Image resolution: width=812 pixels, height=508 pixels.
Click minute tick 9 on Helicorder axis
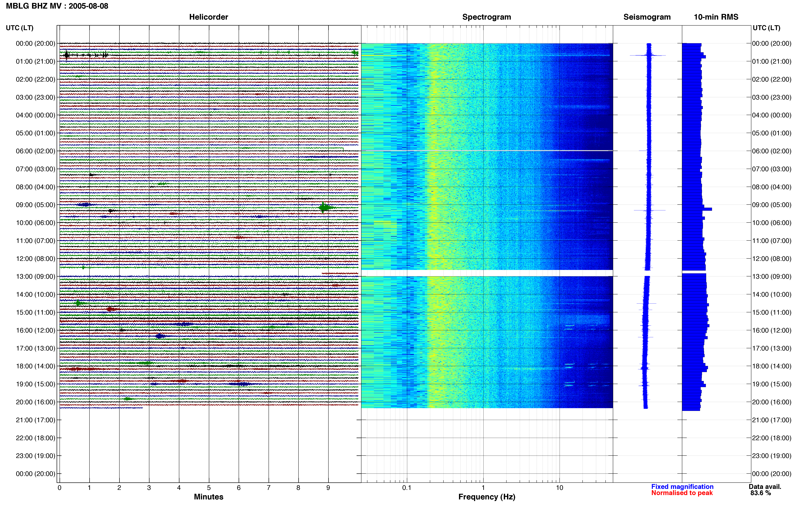[328, 488]
